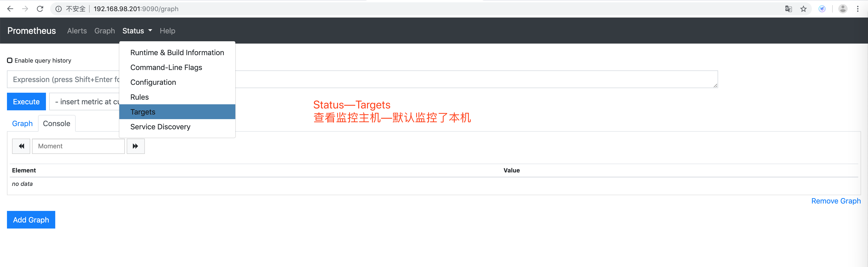This screenshot has width=868, height=267.
Task: Focus the Moment time input field
Action: coord(78,146)
